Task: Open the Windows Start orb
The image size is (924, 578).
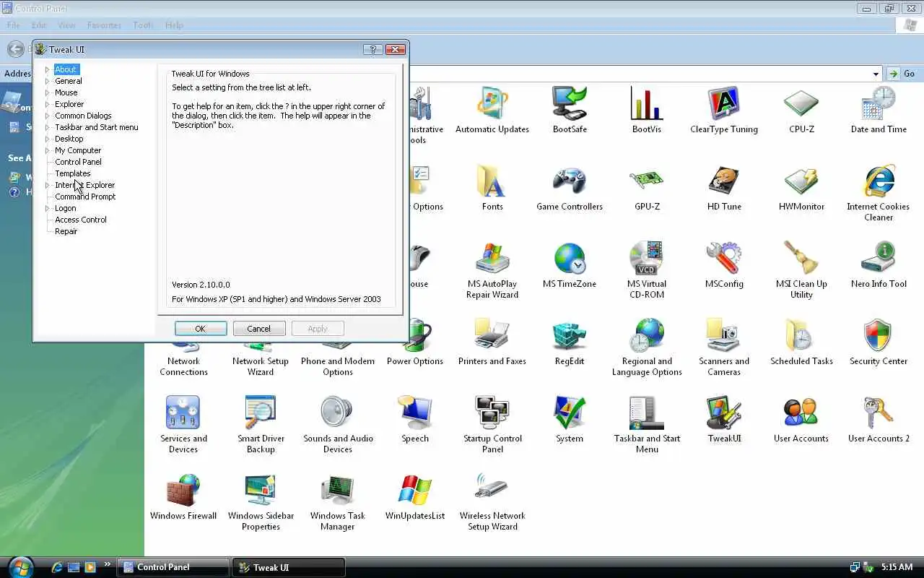Action: 20,566
